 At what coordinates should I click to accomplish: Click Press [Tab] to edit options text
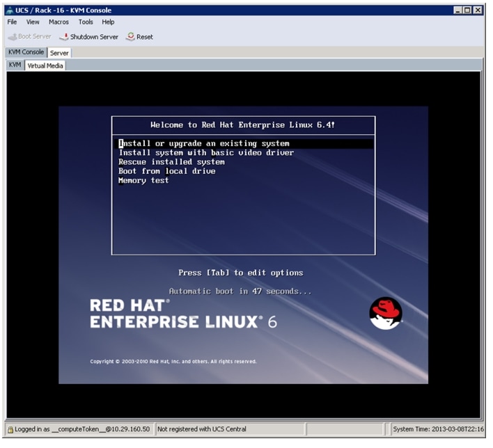[x=241, y=273]
